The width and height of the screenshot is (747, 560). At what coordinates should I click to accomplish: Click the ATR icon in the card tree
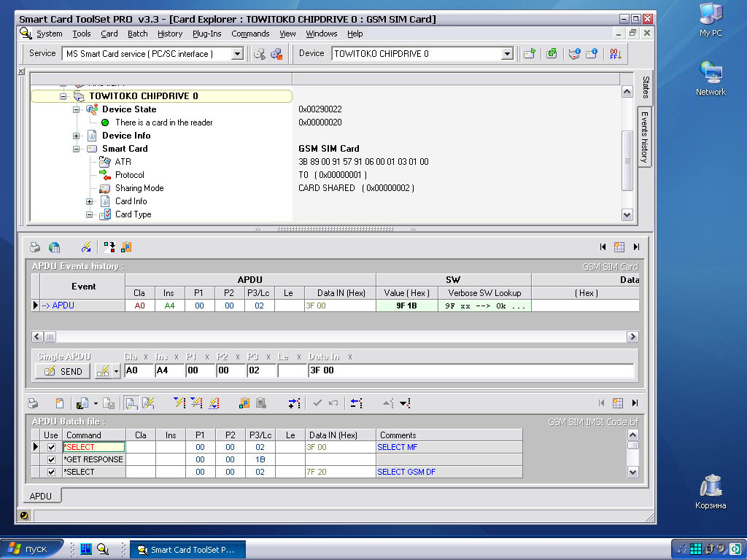tap(104, 162)
